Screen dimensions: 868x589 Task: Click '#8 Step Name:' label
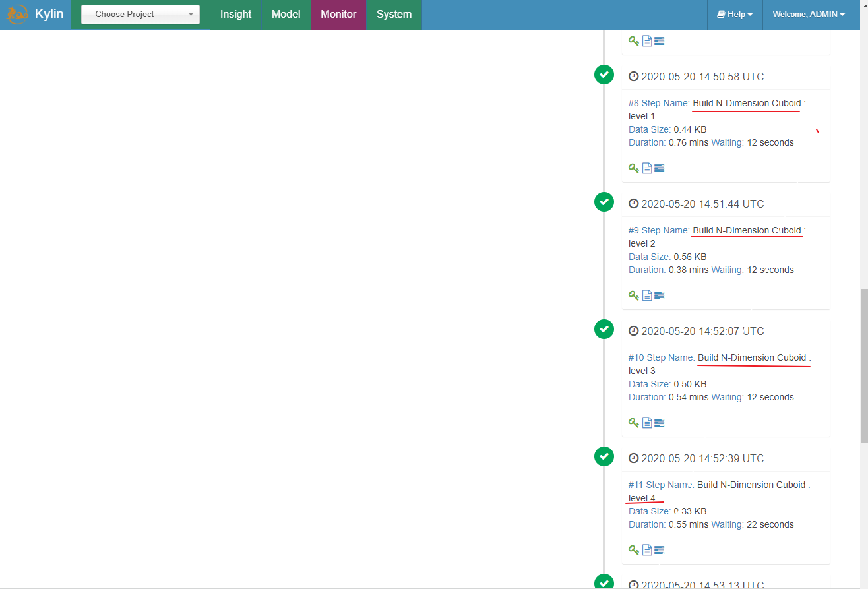pyautogui.click(x=659, y=103)
